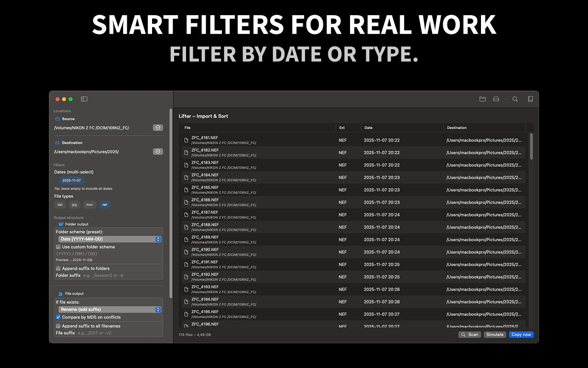Open the If file exists dropdown
Viewport: 588px width, 368px height.
(x=108, y=309)
